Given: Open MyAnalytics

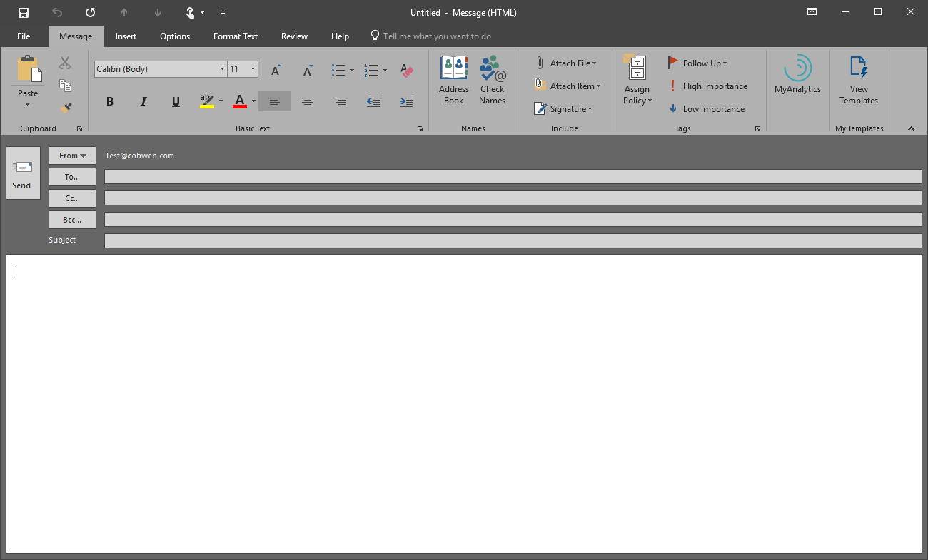Looking at the screenshot, I should 797,77.
